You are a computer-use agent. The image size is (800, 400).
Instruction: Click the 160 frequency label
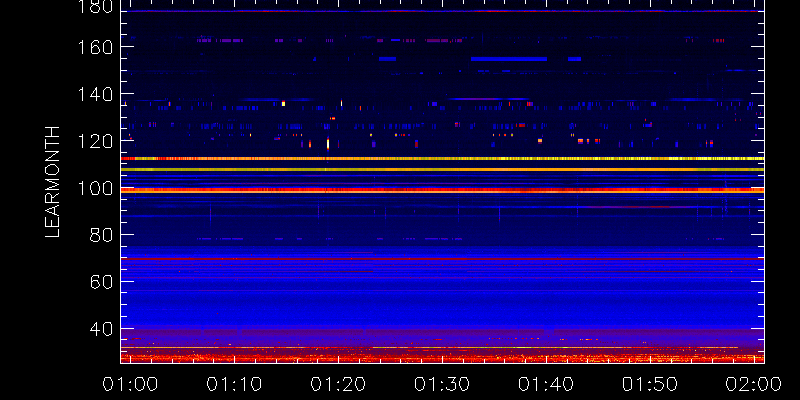click(95, 47)
